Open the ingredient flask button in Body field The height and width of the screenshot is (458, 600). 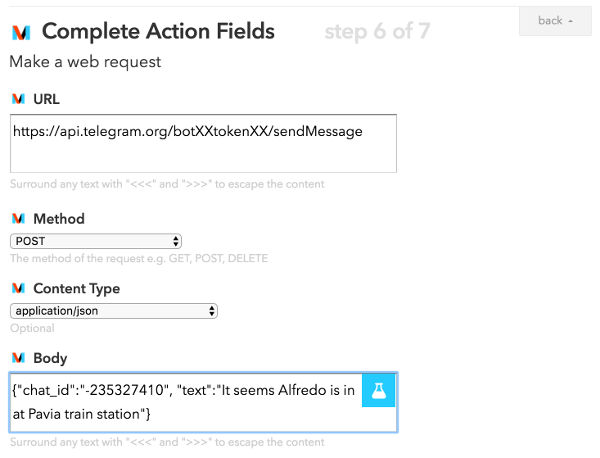(x=378, y=390)
